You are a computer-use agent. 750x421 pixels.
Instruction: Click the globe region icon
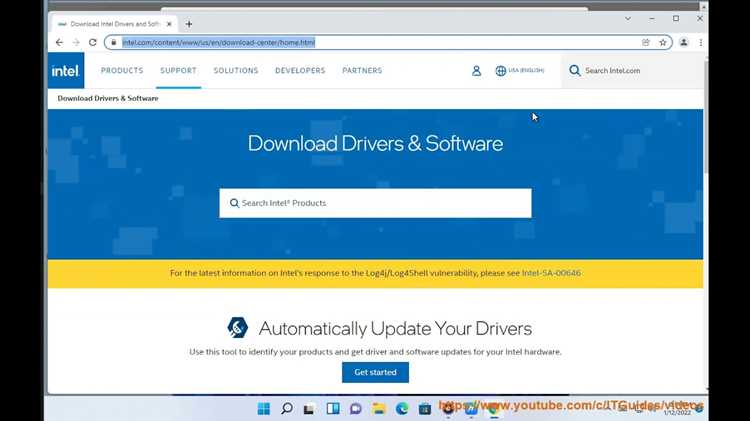pos(500,71)
